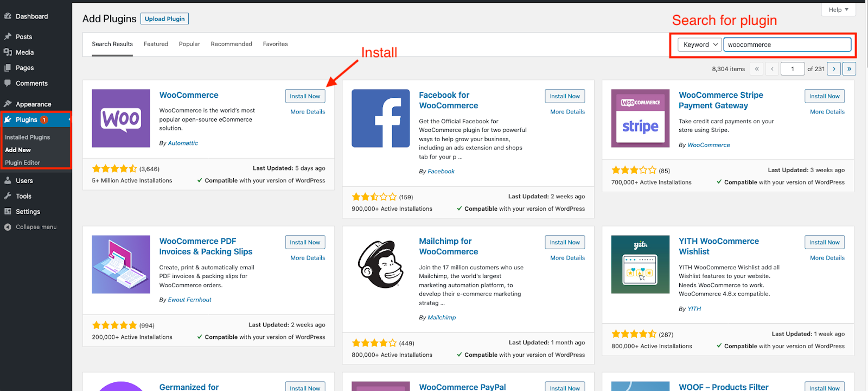Expand the Help dropdown
This screenshot has height=391, width=868.
(838, 10)
